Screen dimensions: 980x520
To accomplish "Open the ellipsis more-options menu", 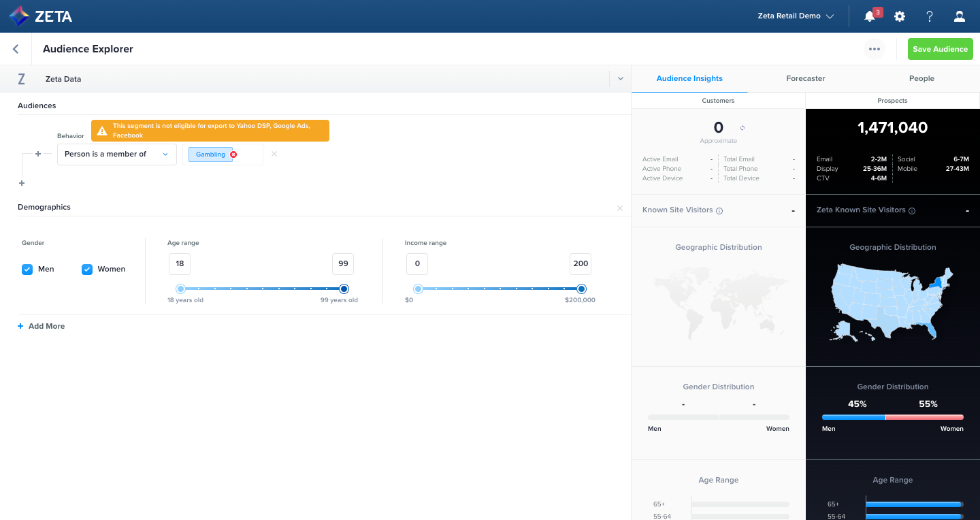I will click(x=875, y=48).
